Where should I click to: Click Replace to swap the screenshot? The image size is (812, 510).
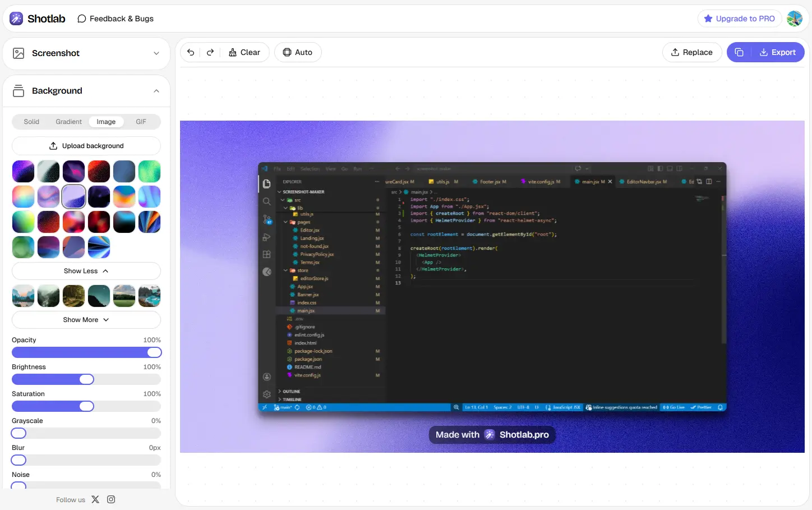(x=692, y=52)
